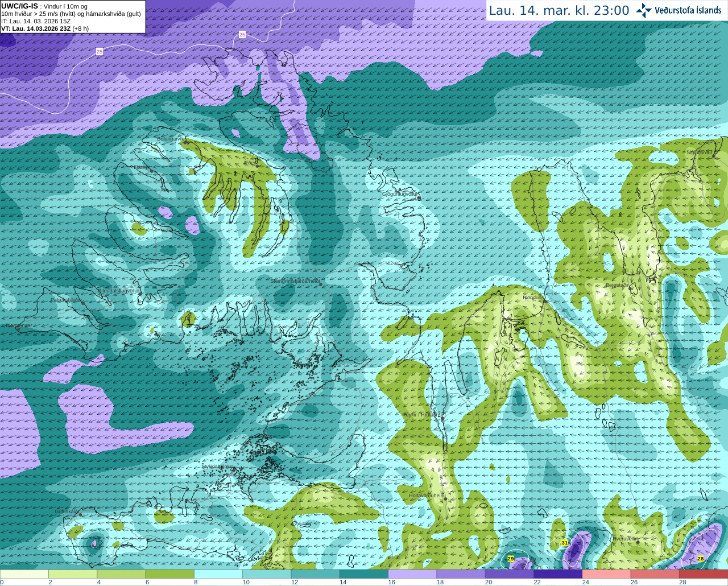Click the 12–14 m/s teal legend swatch
The image size is (728, 586).
[x=316, y=574]
